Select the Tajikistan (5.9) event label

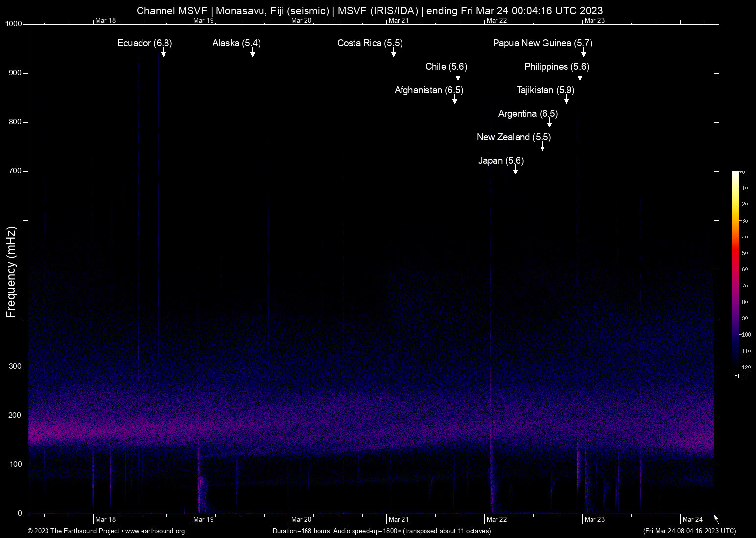(x=545, y=90)
